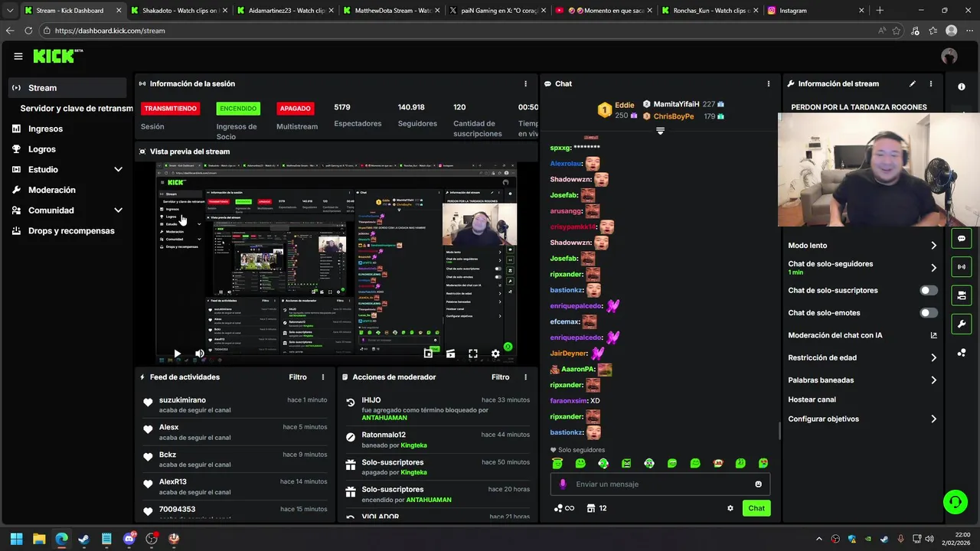Click the channel points infinity balance
This screenshot has width=980, height=551.
point(563,508)
